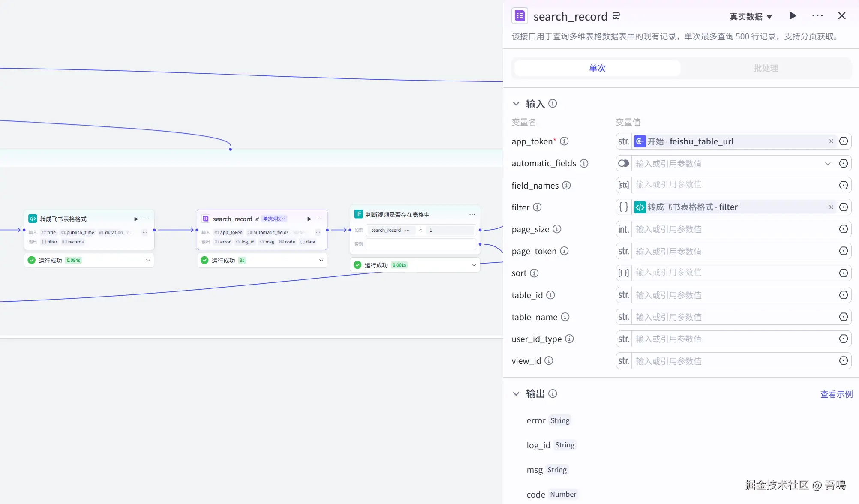Open more options on 判断视频是否存在表格中 node

[472, 214]
